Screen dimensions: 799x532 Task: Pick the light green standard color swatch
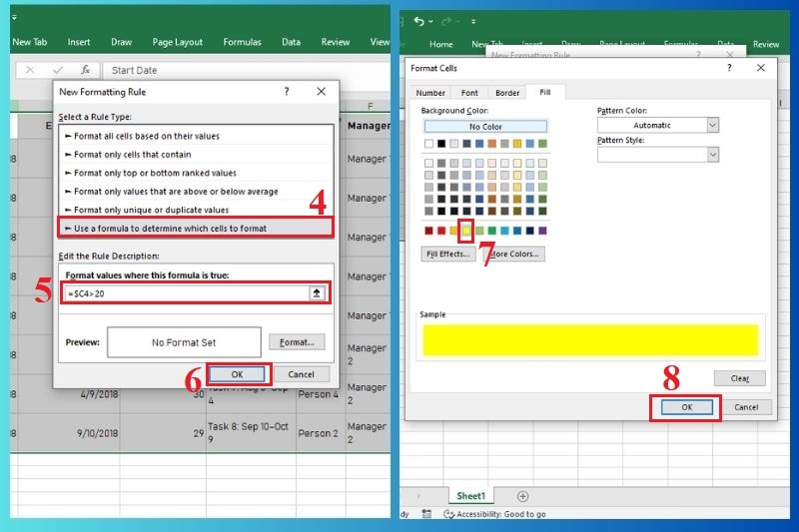(x=479, y=231)
